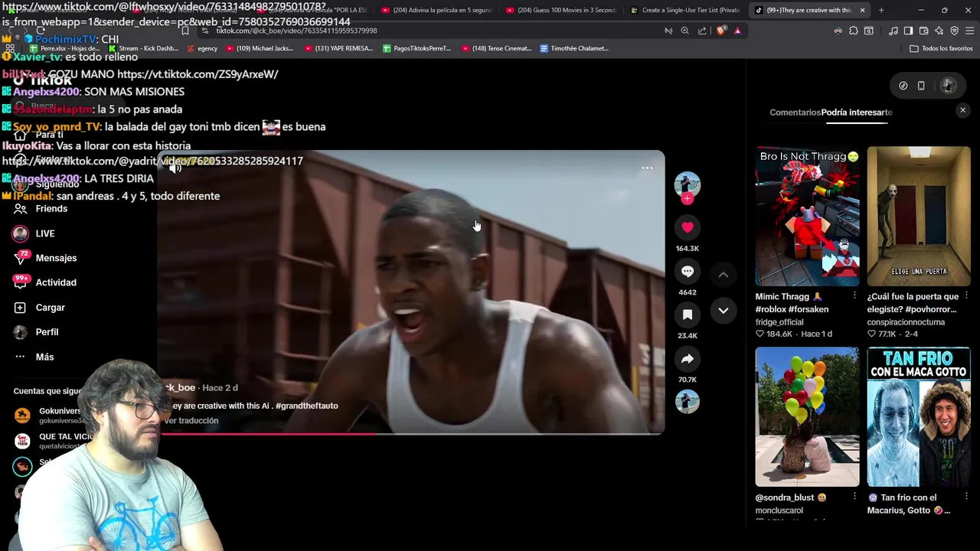Image resolution: width=980 pixels, height=551 pixels.
Task: Open the Tan Frio con el Maca Gotto thumbnail
Action: point(919,417)
